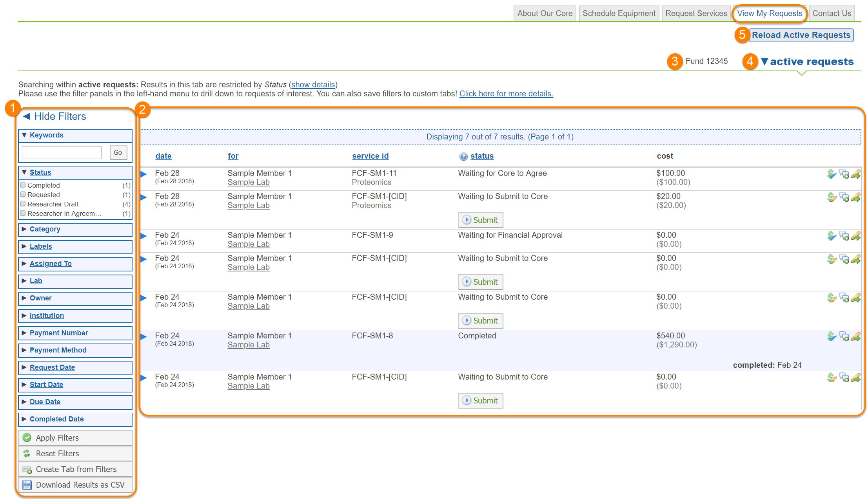Click payment dollar icon for FCF-SM1-11 request
The height and width of the screenshot is (499, 868).
point(832,174)
